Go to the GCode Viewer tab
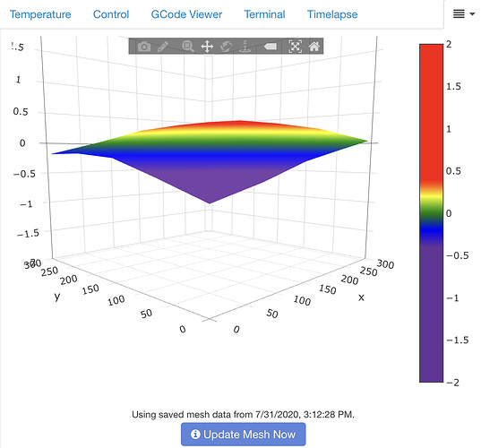 point(186,14)
